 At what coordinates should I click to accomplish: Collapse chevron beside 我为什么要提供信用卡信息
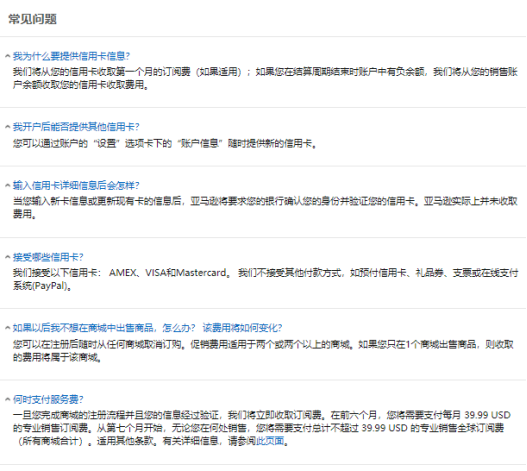pos(7,56)
